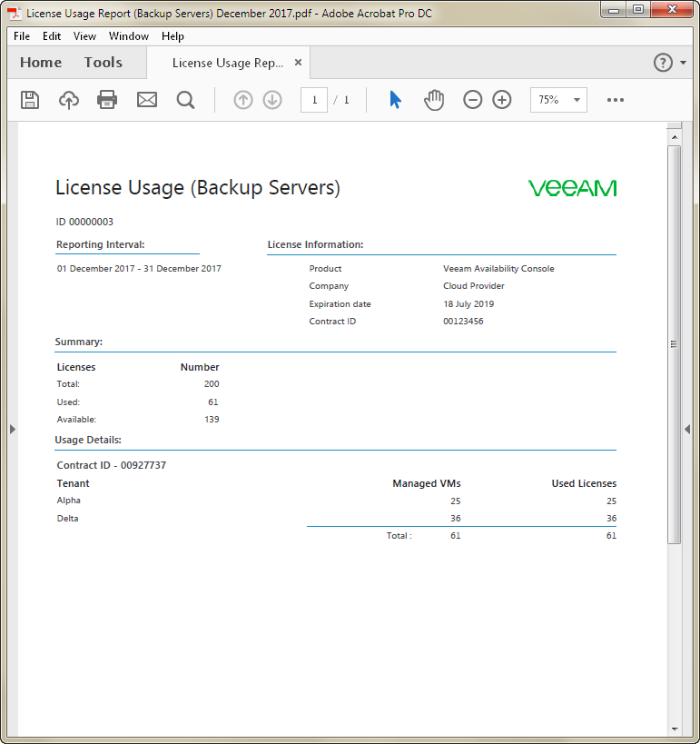
Task: Click the expiration date 18 July 2019
Action: point(468,304)
